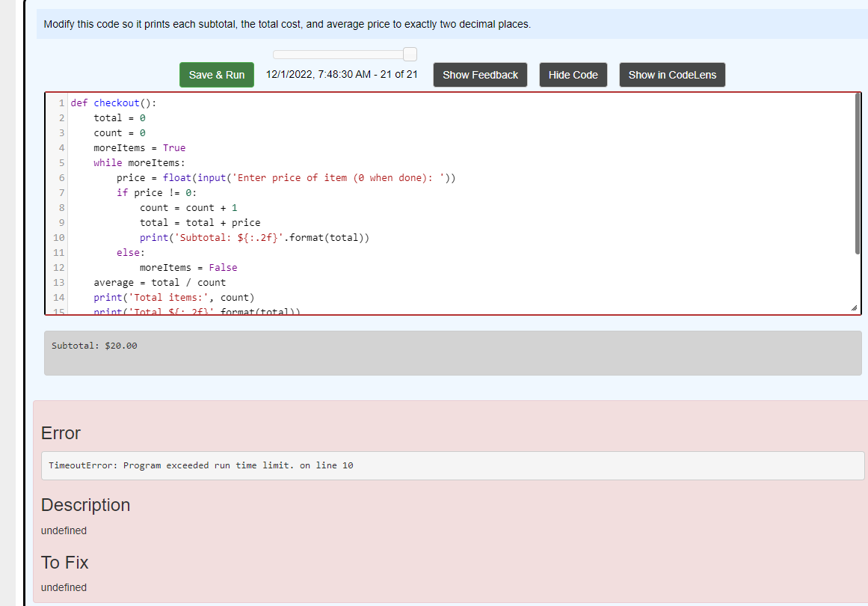Click the else branch on line 11
This screenshot has width=868, height=606.
point(129,252)
